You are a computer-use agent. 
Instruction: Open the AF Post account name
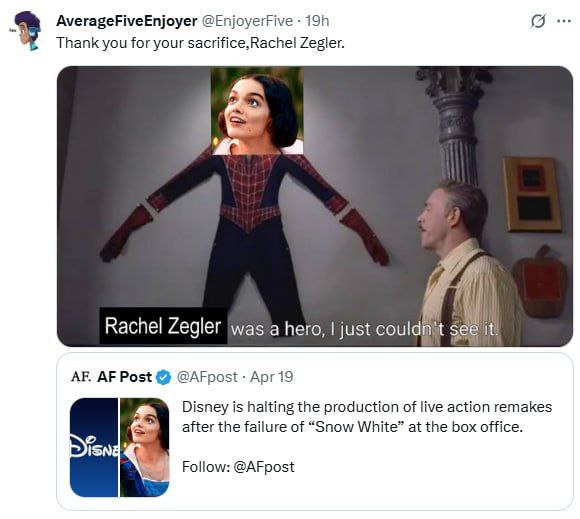tap(124, 377)
